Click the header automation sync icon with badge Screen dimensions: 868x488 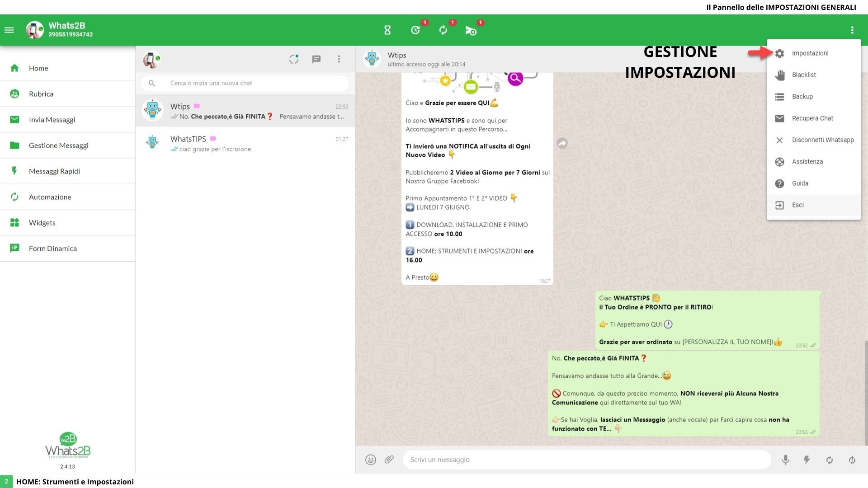pyautogui.click(x=443, y=30)
